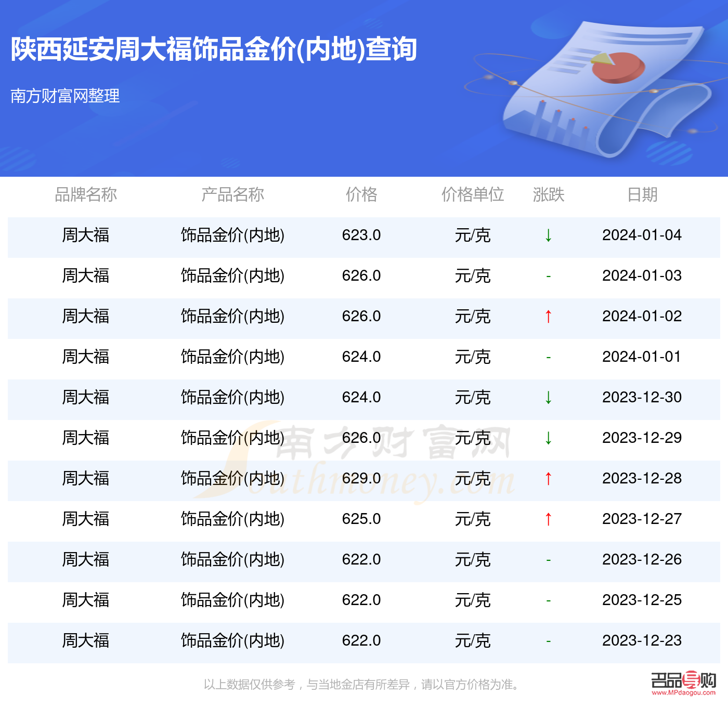Screen dimensions: 728x708
Task: Click the dash change marker for 2023-12-26
Action: click(x=548, y=560)
